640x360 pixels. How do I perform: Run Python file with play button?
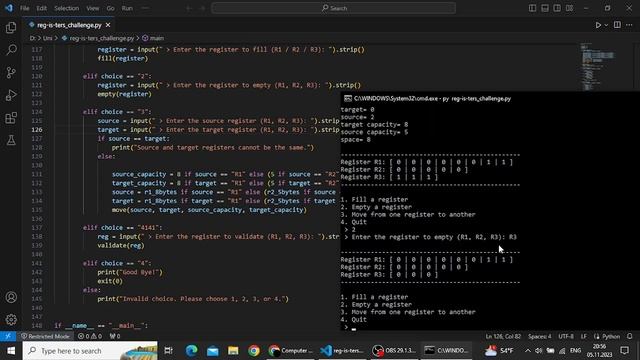[x=598, y=25]
